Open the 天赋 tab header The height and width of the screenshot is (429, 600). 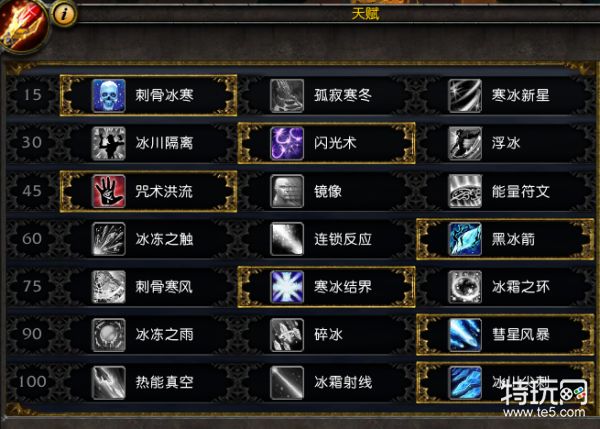(365, 14)
